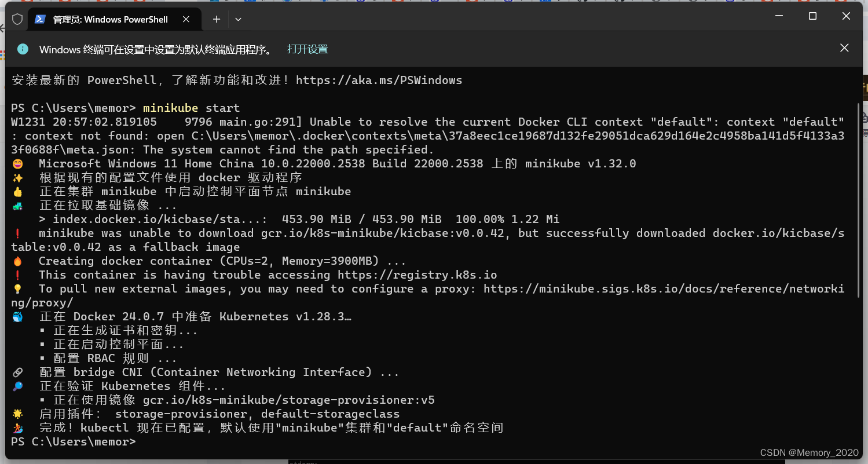Image resolution: width=868 pixels, height=464 pixels.
Task: Click the fire emoji before Creating docker container
Action: click(17, 261)
